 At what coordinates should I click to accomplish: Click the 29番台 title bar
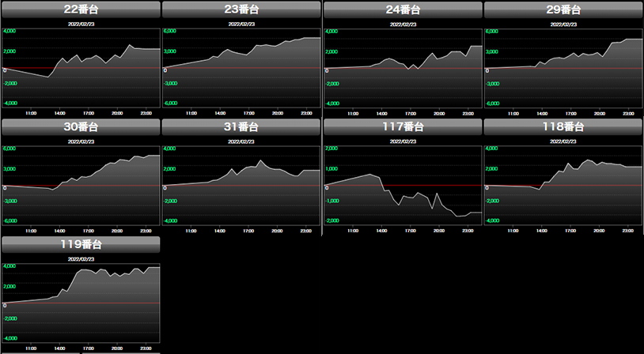563,9
